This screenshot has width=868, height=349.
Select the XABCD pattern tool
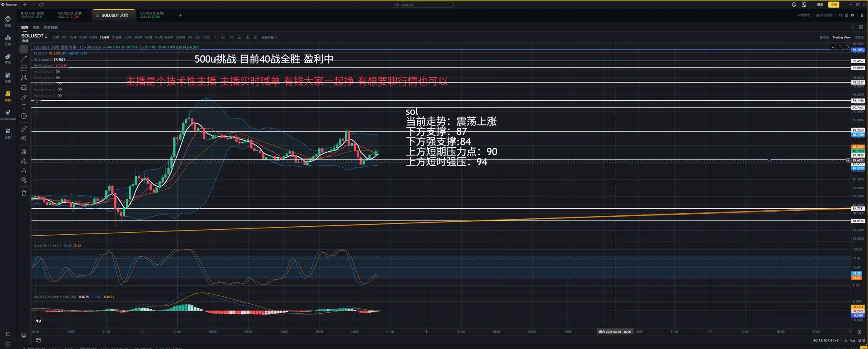[x=24, y=78]
